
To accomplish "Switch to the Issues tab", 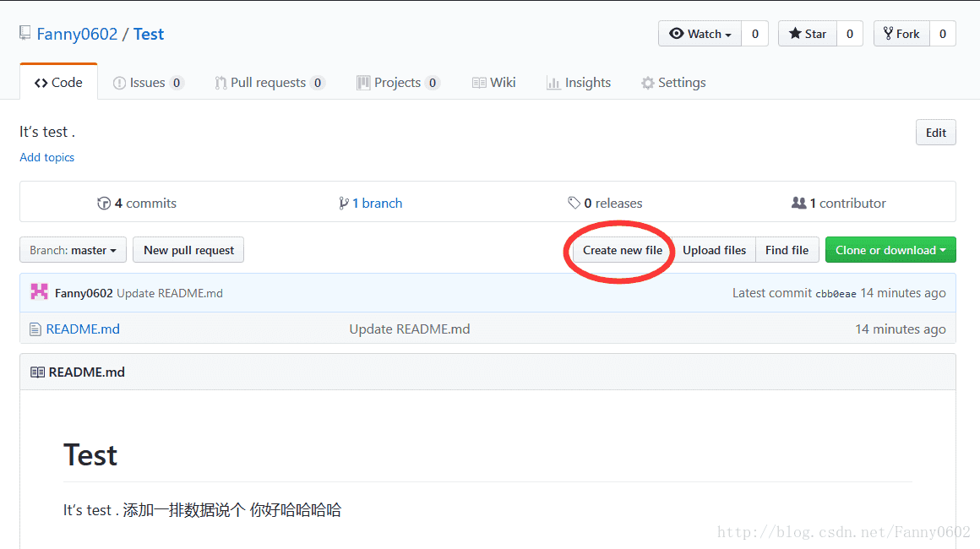I will pyautogui.click(x=148, y=83).
